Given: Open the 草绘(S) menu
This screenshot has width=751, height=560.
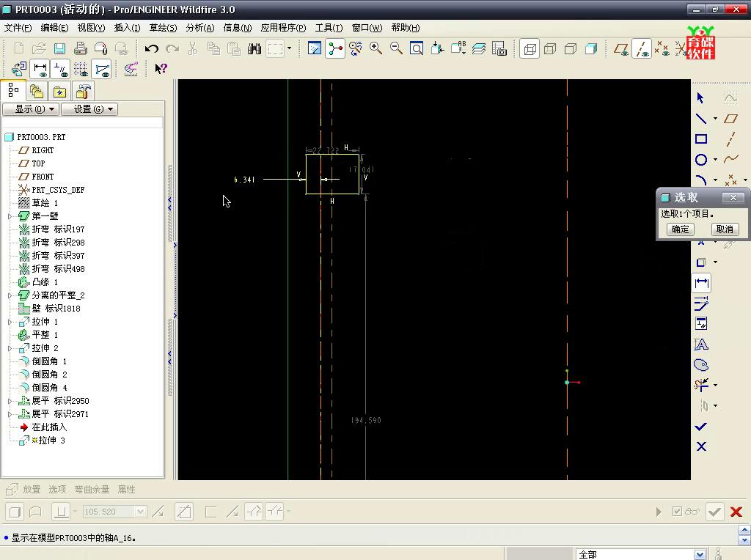Looking at the screenshot, I should (x=163, y=28).
